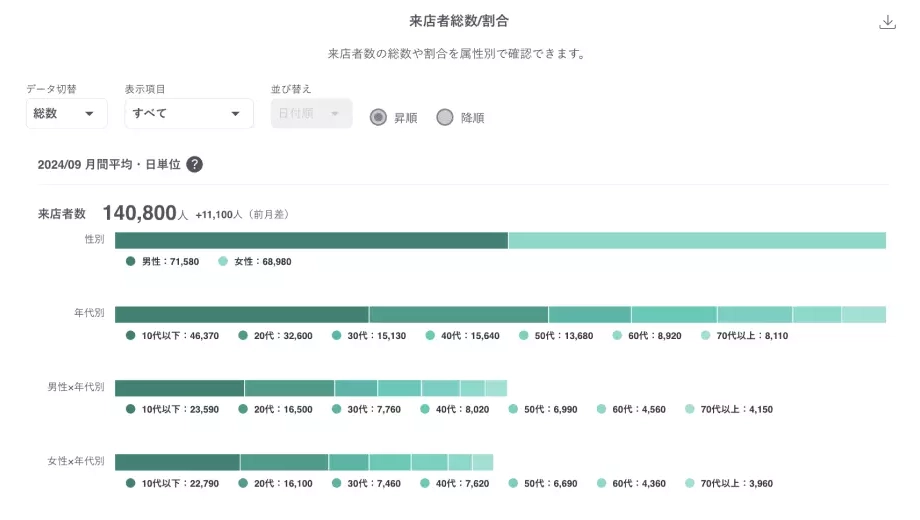Click the 男性 legend dot in 性別
Screen dimensions: 920x520
(x=130, y=261)
